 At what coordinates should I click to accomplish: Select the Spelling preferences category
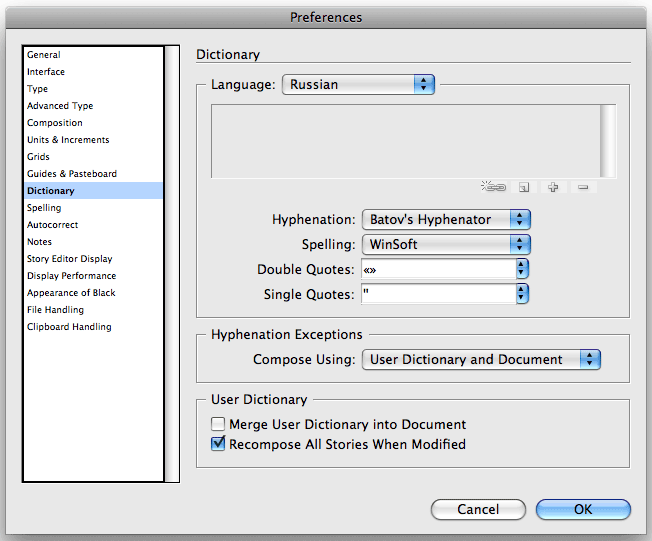(x=44, y=208)
